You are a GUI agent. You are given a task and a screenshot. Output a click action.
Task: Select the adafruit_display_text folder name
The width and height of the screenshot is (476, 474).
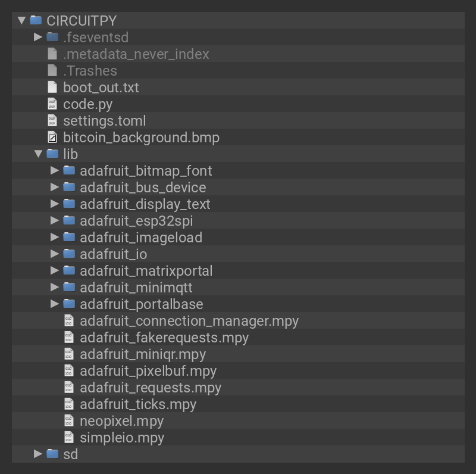pyautogui.click(x=145, y=204)
